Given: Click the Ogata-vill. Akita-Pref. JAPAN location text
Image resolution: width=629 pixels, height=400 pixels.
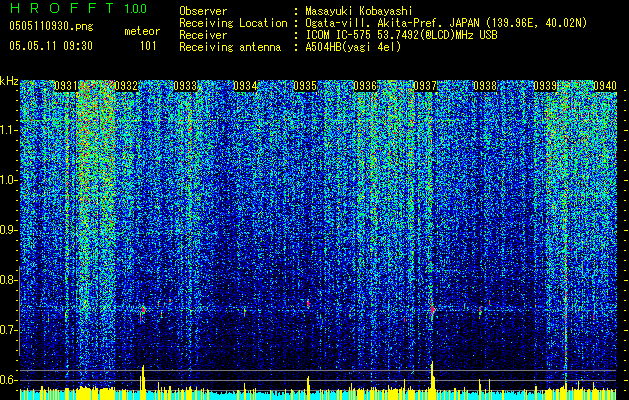Looking at the screenshot, I should click(446, 23).
